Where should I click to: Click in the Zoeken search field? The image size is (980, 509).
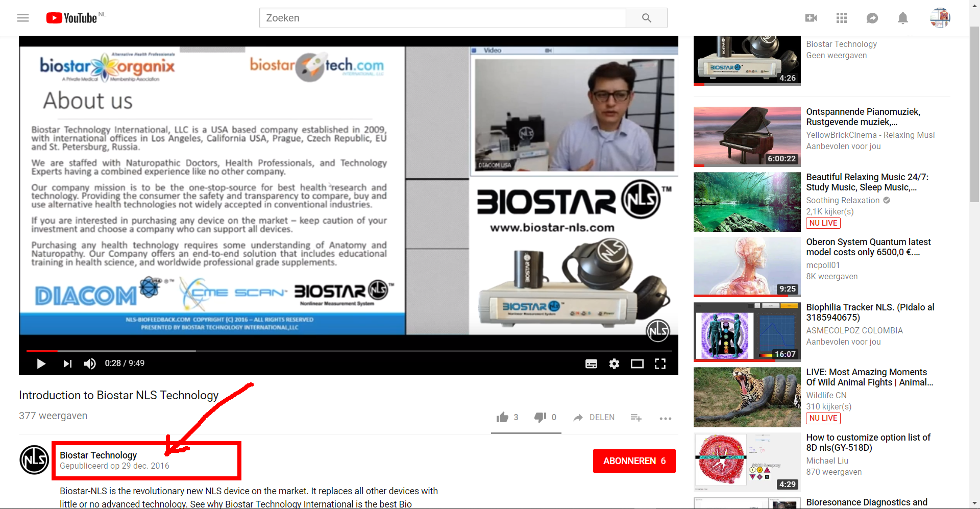tap(442, 18)
